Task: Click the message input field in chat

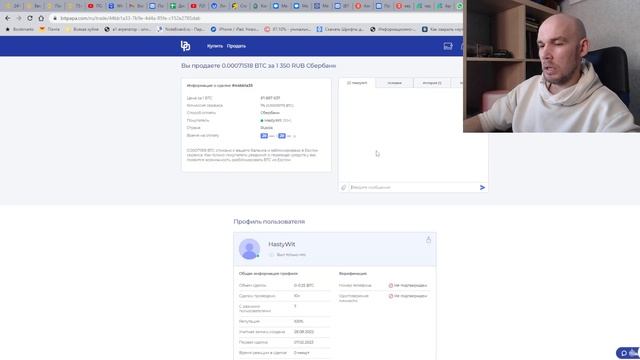Action: point(412,187)
